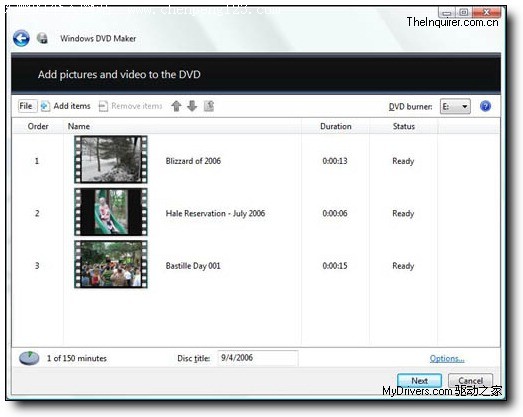Select the Bastille Day 001 video thumbnail
Image resolution: width=523 pixels, height=417 pixels.
click(111, 264)
